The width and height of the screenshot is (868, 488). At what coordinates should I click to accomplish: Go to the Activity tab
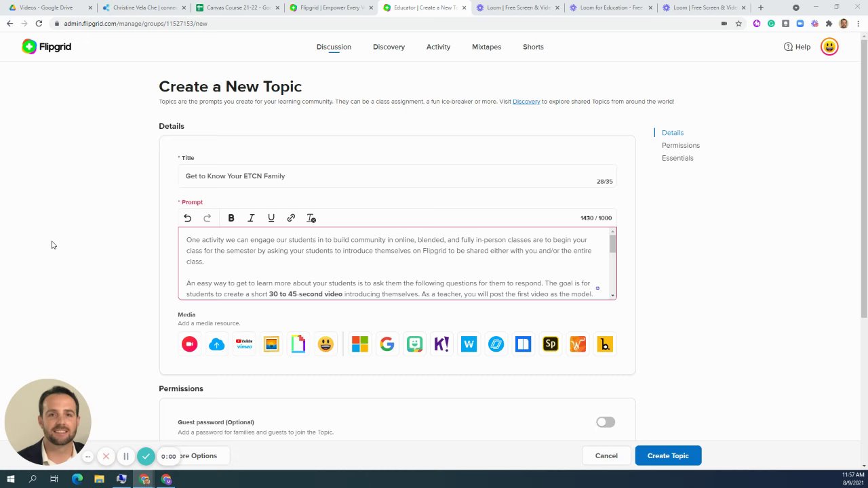pos(438,47)
